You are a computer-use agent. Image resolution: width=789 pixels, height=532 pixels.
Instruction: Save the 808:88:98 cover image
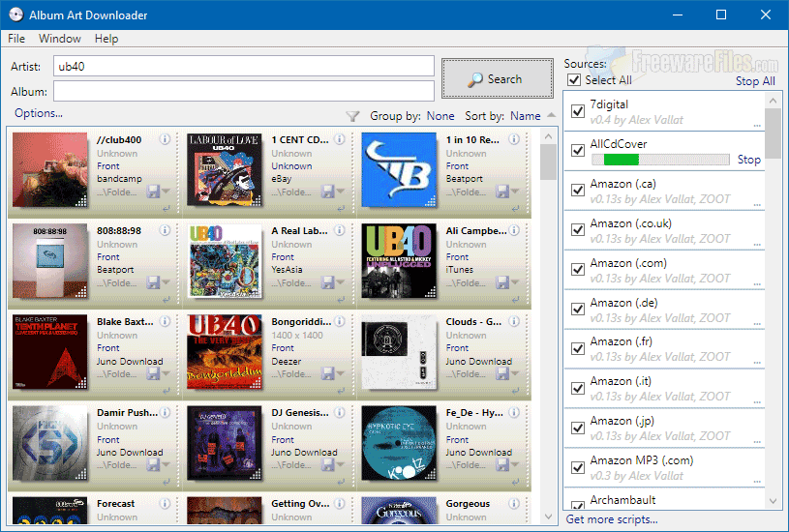click(x=153, y=282)
